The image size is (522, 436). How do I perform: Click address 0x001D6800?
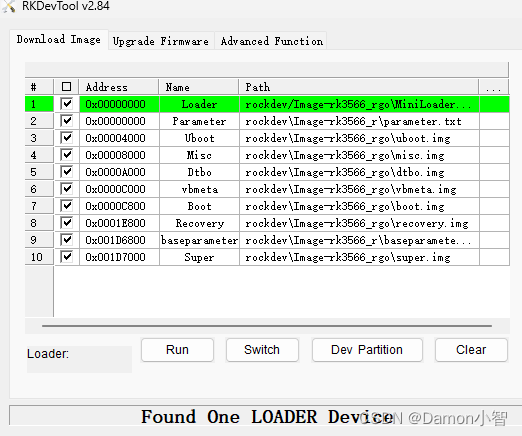tap(119, 240)
